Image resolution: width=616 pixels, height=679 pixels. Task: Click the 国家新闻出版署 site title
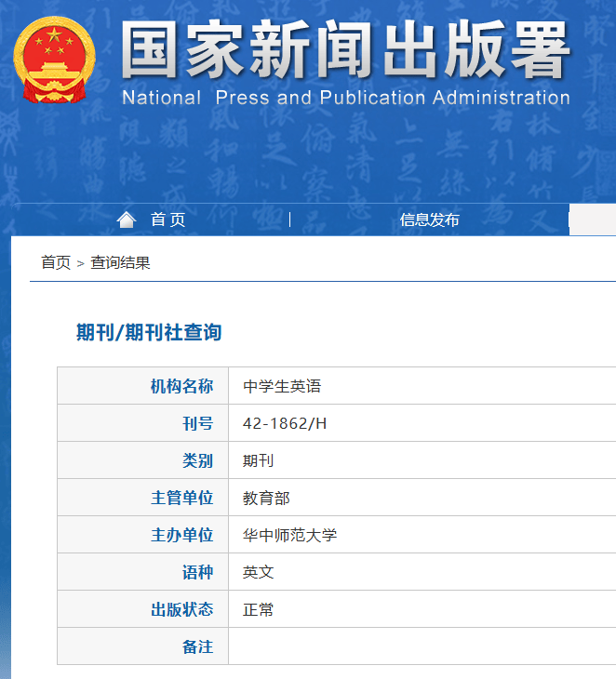coord(345,49)
